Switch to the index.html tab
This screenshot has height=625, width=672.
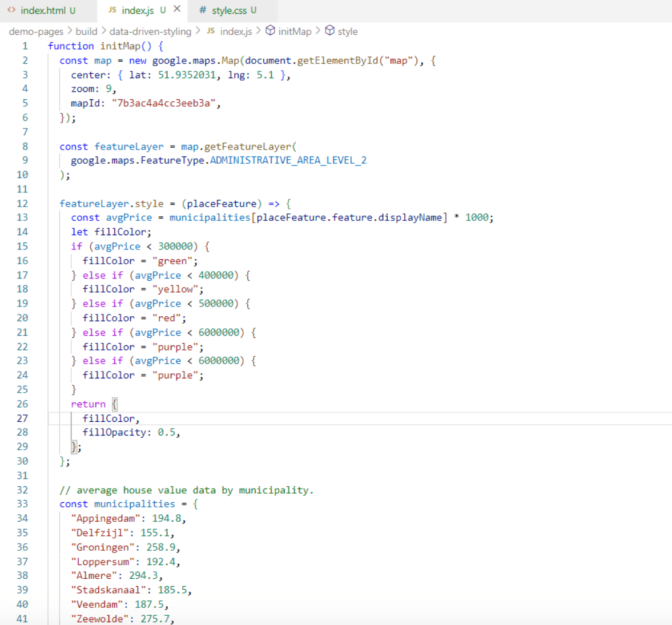43,10
